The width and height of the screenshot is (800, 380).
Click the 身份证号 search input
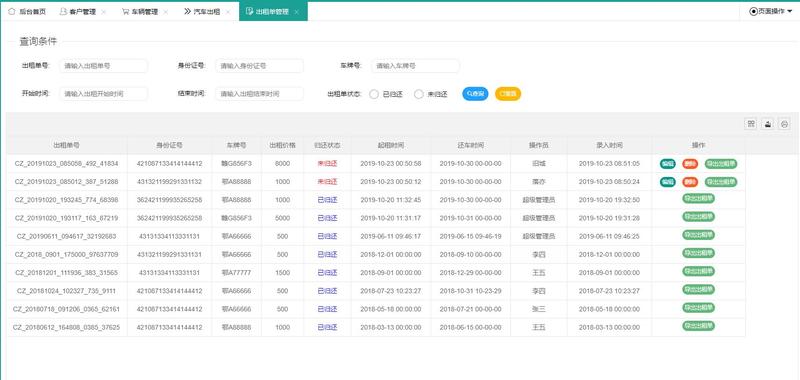(259, 66)
